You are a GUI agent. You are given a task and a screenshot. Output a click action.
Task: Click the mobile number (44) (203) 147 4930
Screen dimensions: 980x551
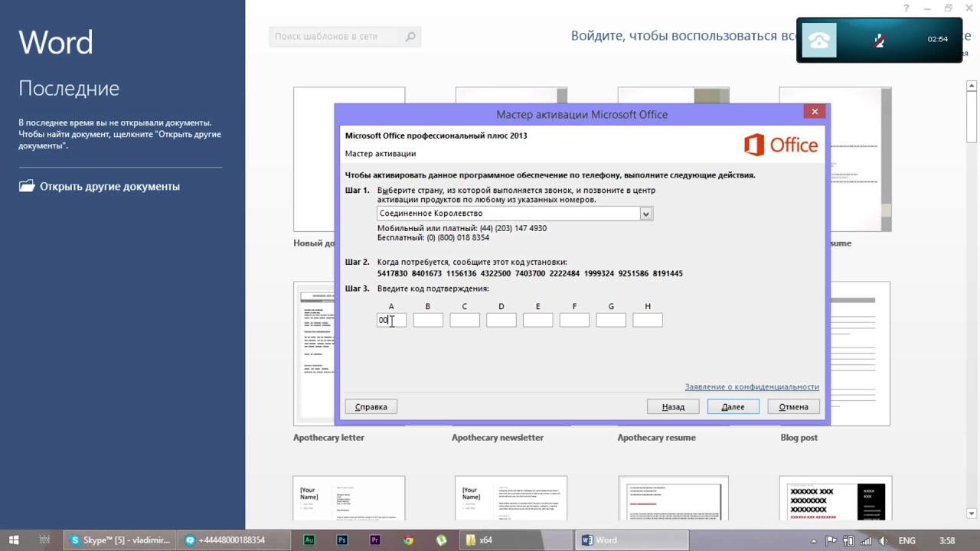pyautogui.click(x=513, y=228)
